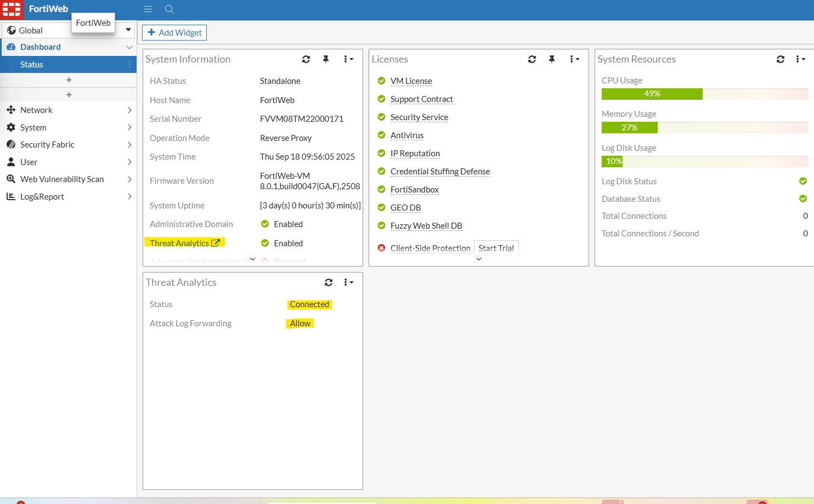The height and width of the screenshot is (504, 814).
Task: Open the VM License link
Action: (411, 81)
